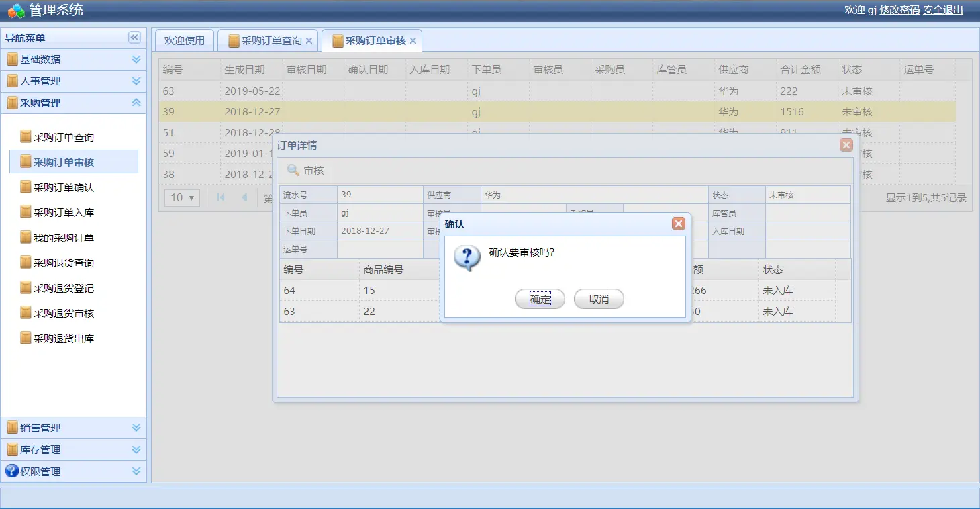Screen dimensions: 980x509
Task: Expand the 权限管理 accordion arrow
Action: tap(136, 471)
